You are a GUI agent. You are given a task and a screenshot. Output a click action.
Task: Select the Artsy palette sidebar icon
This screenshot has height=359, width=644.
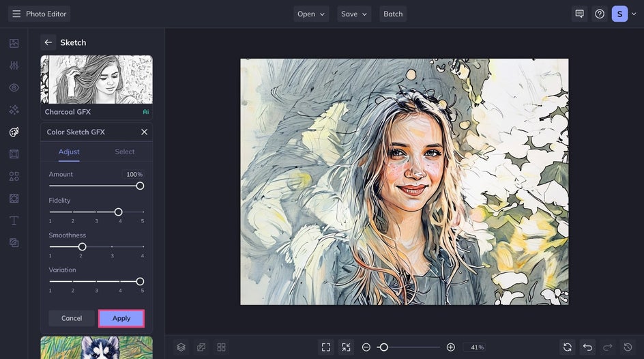click(x=14, y=132)
